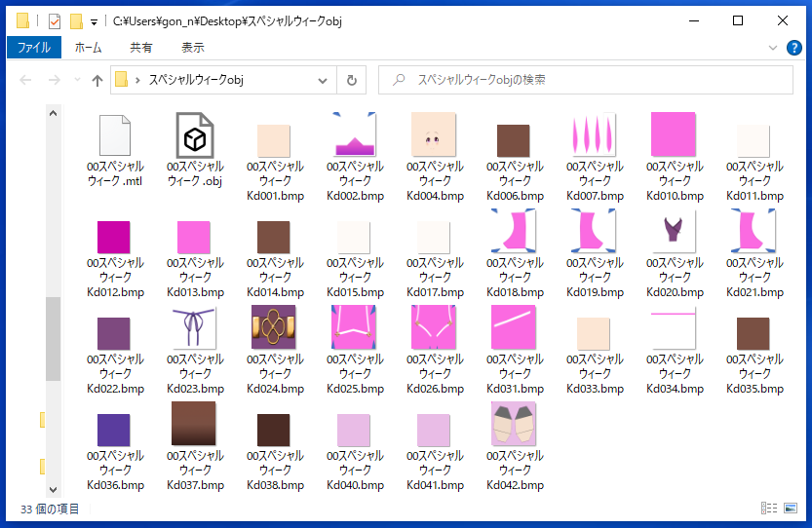Refresh the folder view
The width and height of the screenshot is (812, 528).
coord(352,80)
